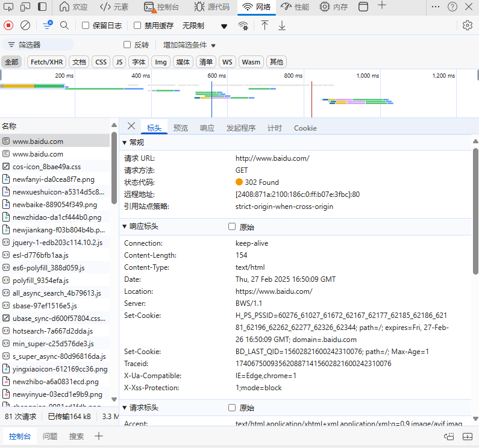Open 增加筛选条件 more filters dropdown
Viewport: 479px width, 448px height.
[x=189, y=45]
